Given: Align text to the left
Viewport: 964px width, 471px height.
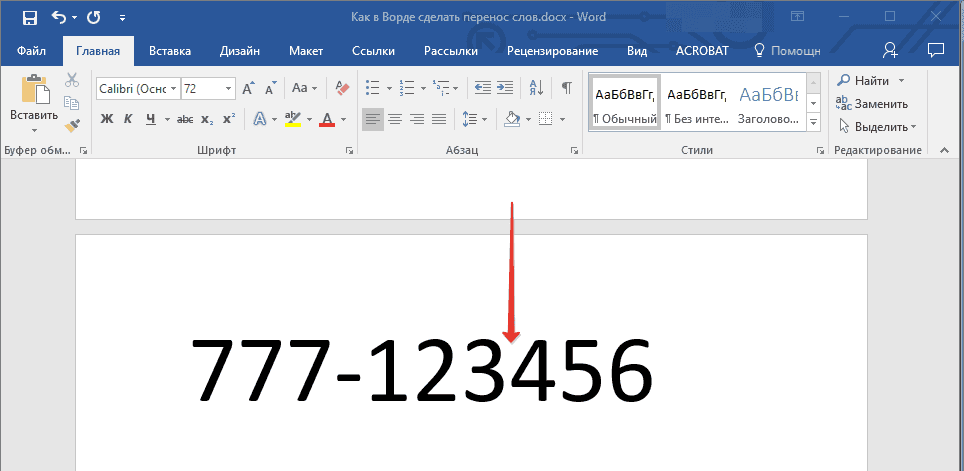Looking at the screenshot, I should [x=373, y=119].
